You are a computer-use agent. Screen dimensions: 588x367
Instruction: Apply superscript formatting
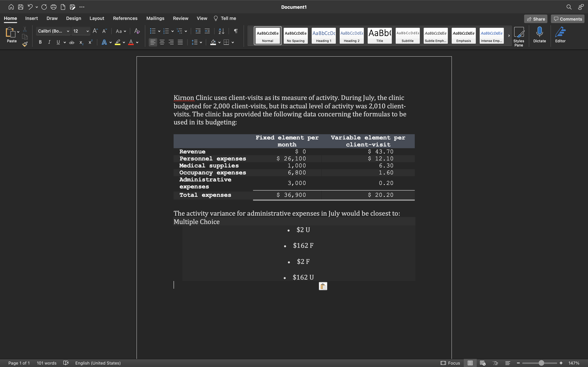(90, 42)
